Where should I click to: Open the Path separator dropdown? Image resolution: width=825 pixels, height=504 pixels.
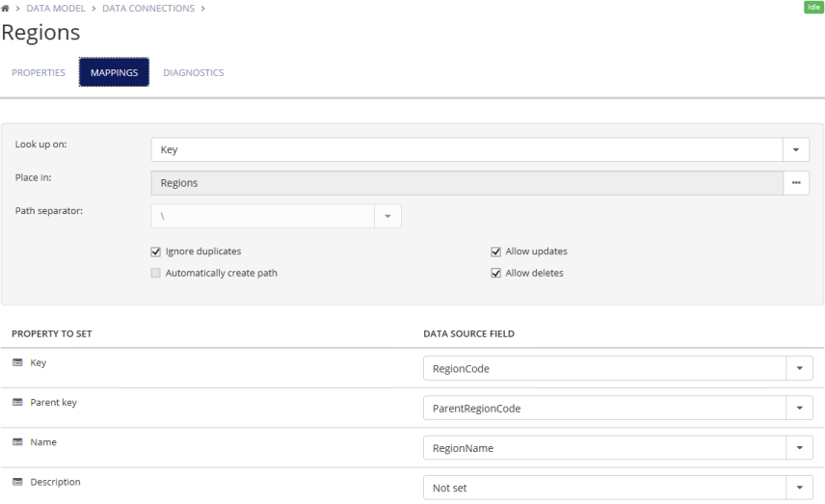(387, 216)
